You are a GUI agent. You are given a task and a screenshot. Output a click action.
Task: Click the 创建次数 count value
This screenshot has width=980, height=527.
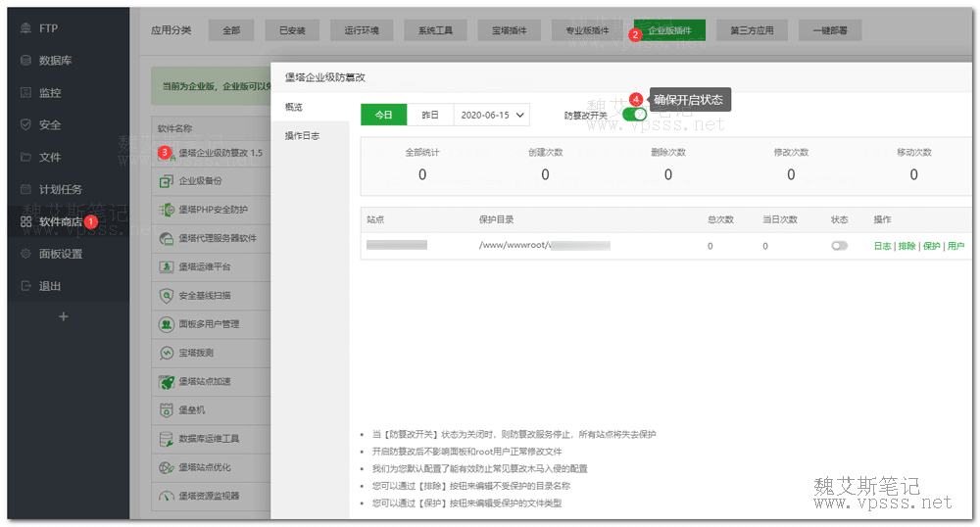[x=545, y=174]
